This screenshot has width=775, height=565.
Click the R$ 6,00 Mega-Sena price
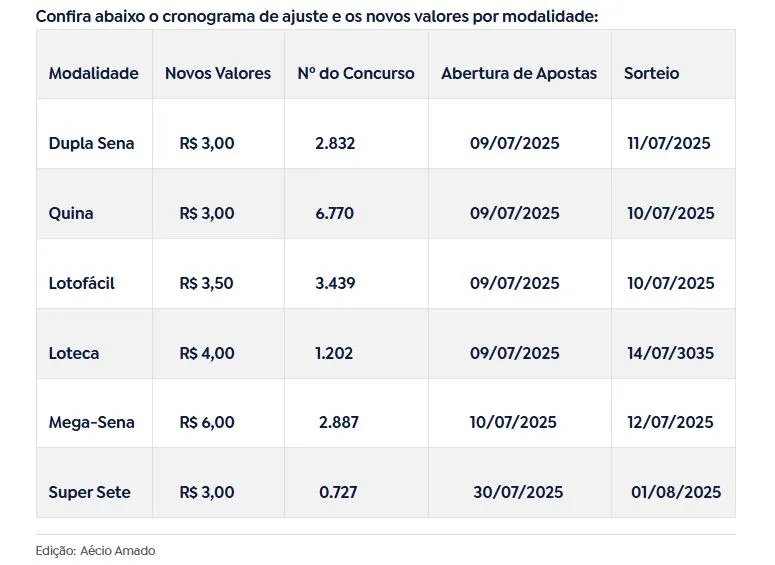207,423
